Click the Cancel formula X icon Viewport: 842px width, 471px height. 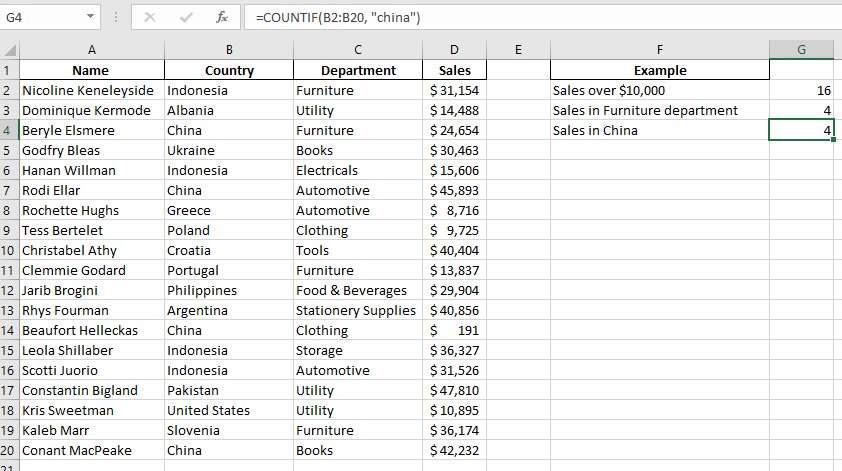[149, 17]
